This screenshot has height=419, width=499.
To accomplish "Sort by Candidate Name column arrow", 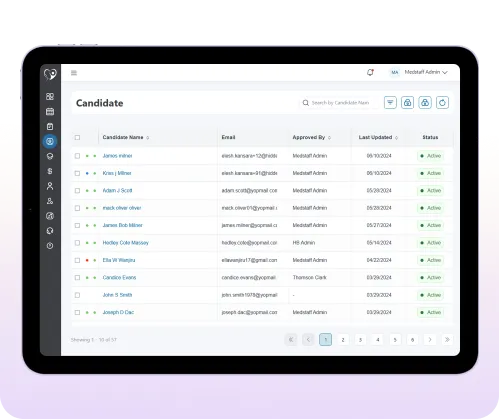I will pyautogui.click(x=148, y=138).
